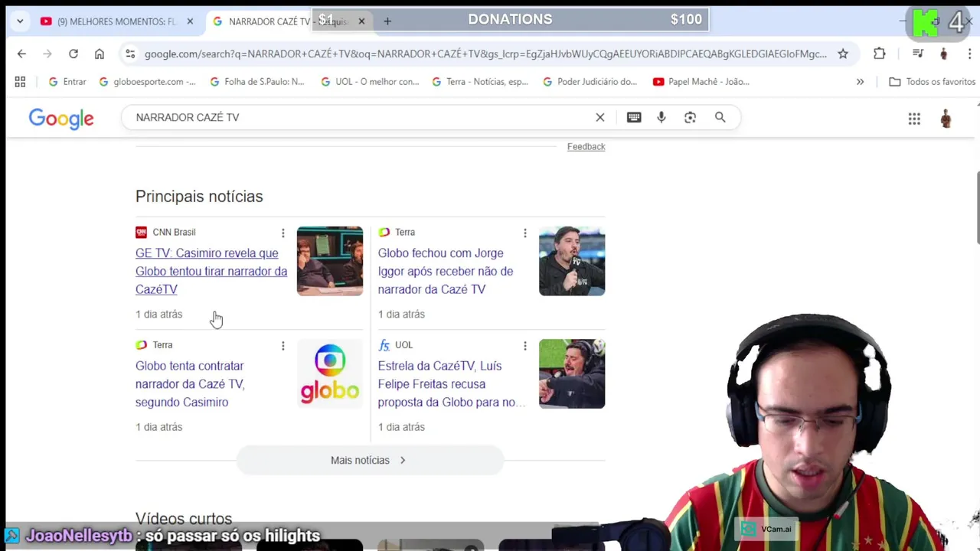Open options for CNN Brasil news card
The image size is (980, 551).
[283, 233]
